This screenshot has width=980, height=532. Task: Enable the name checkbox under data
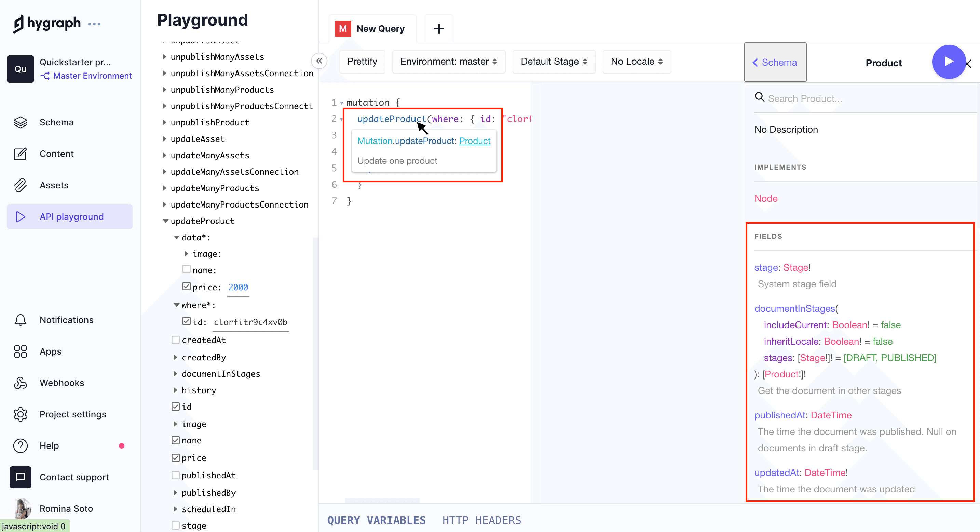pos(186,269)
